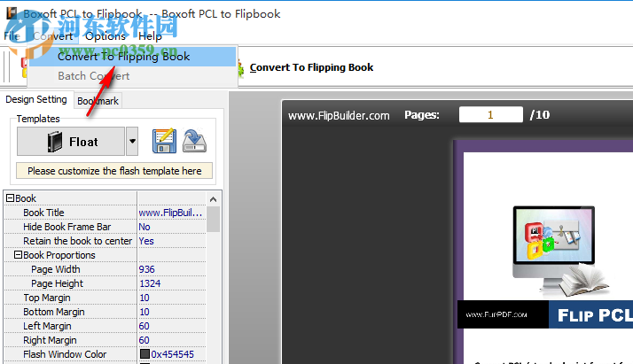Click the Right Margin value 60
The image size is (633, 364).
pos(172,340)
